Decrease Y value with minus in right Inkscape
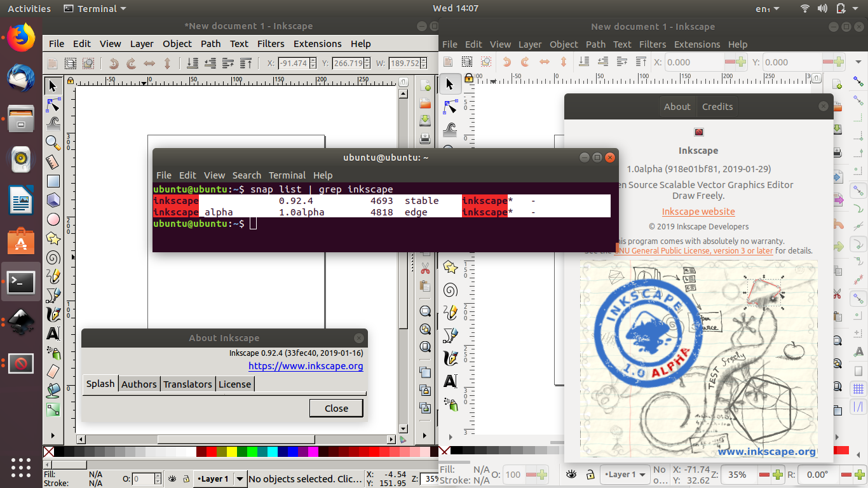 coord(828,62)
